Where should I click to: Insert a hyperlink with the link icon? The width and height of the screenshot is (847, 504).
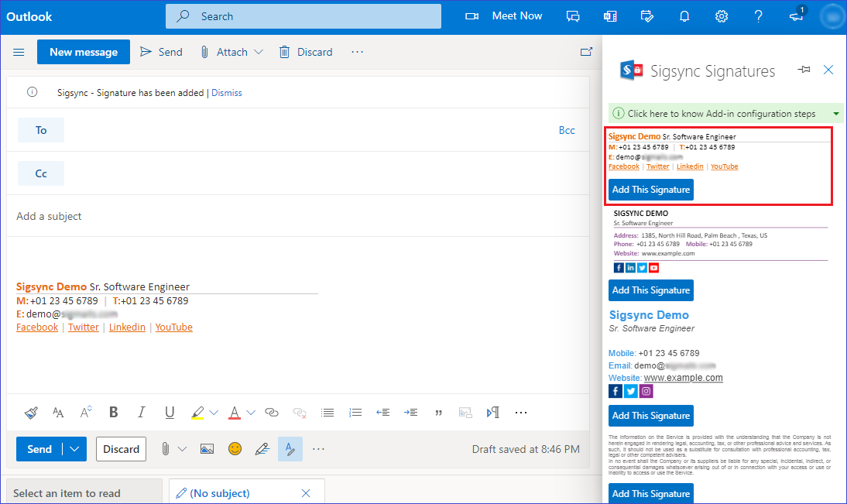point(272,413)
